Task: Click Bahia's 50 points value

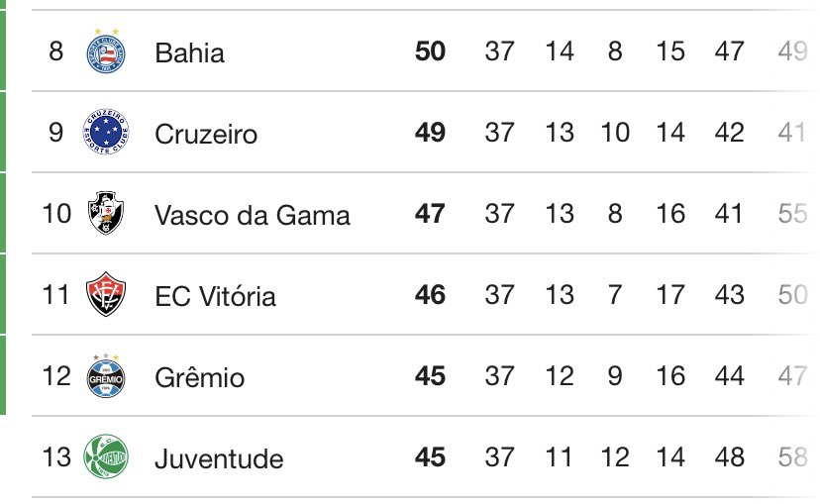Action: pyautogui.click(x=430, y=51)
